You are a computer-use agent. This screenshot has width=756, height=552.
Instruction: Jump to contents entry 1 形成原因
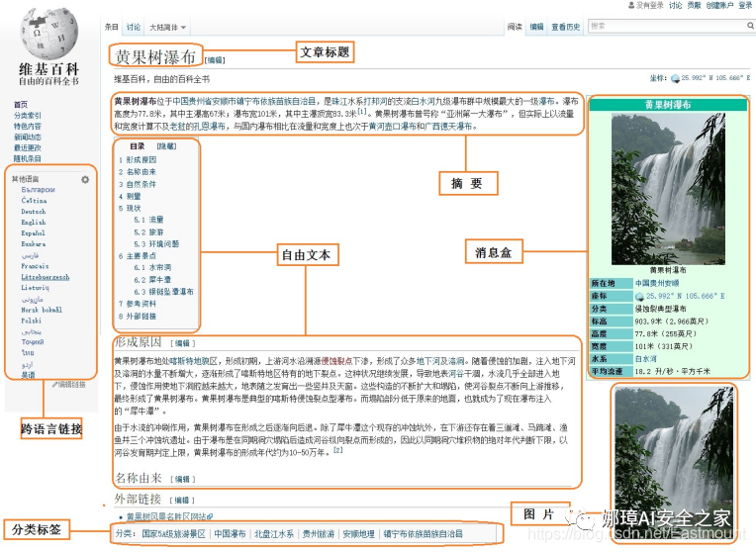(138, 159)
